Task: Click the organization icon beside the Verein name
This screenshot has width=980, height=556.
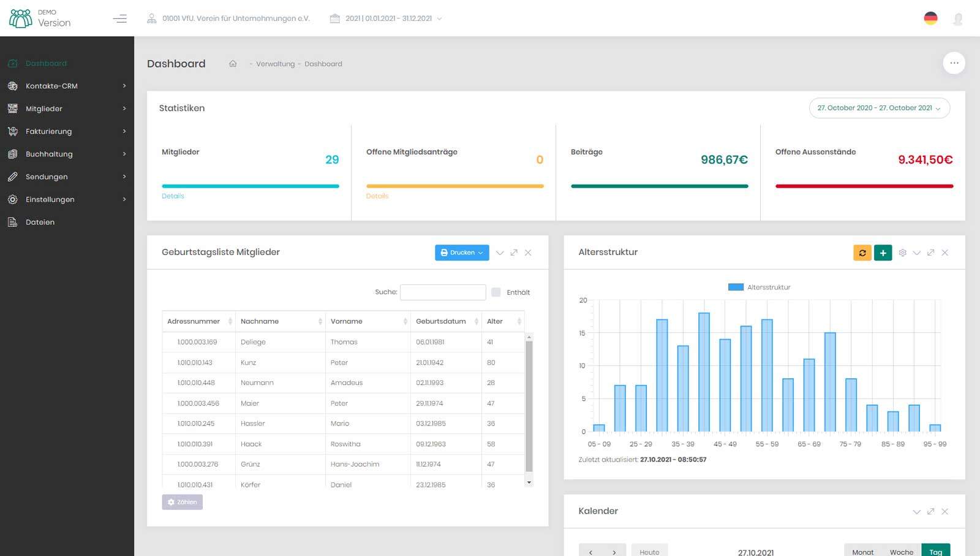Action: point(151,18)
